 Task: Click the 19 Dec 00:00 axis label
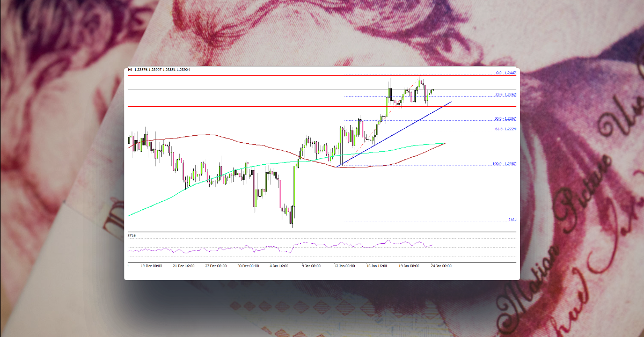152,265
